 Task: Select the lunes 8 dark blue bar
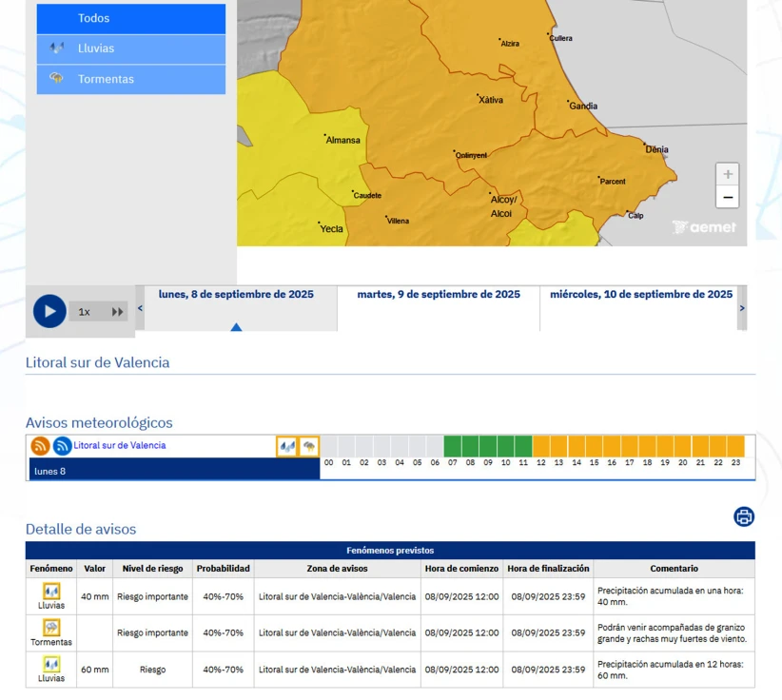[x=174, y=469]
